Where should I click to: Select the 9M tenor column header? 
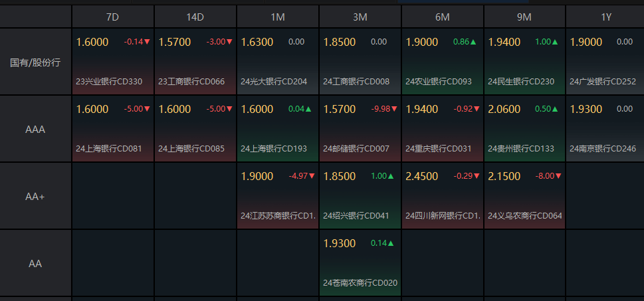[x=525, y=17]
